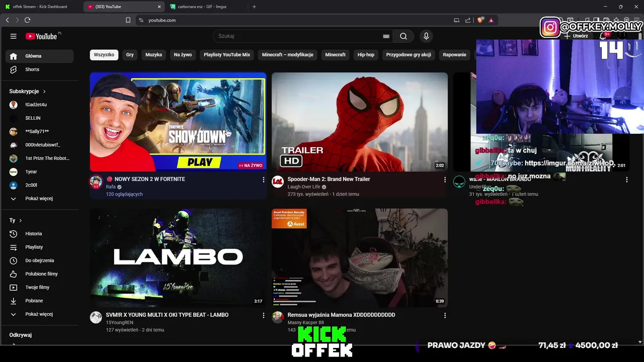Expand Pokaż więcej under Ty section
The width and height of the screenshot is (644, 362).
coord(39,314)
